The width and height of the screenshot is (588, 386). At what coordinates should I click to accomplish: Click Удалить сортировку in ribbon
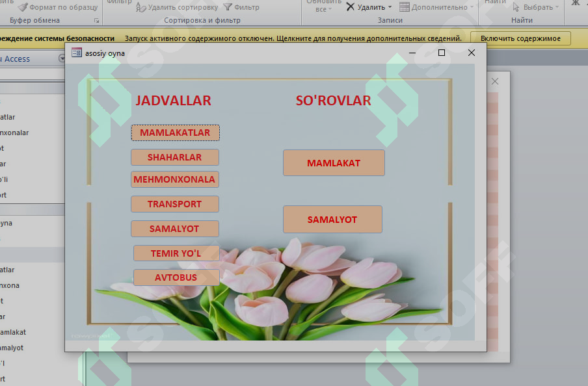click(177, 7)
